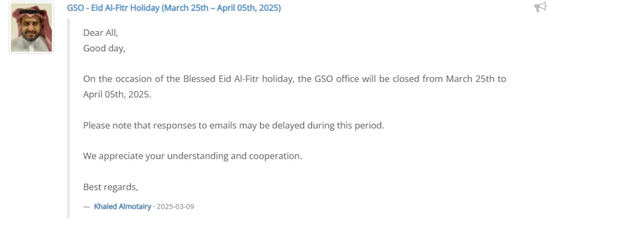Click the vertical quote bar beside message
This screenshot has width=644, height=233.
click(x=69, y=118)
